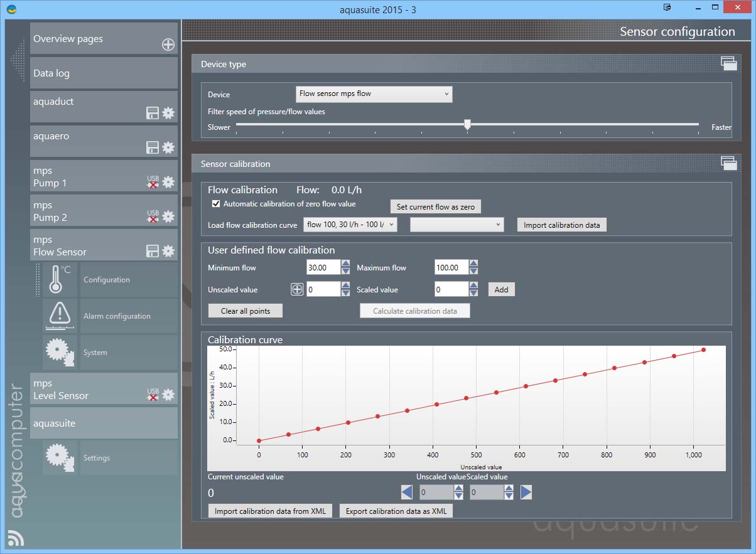This screenshot has width=756, height=554.
Task: Click Import calibration data button
Action: tap(562, 225)
